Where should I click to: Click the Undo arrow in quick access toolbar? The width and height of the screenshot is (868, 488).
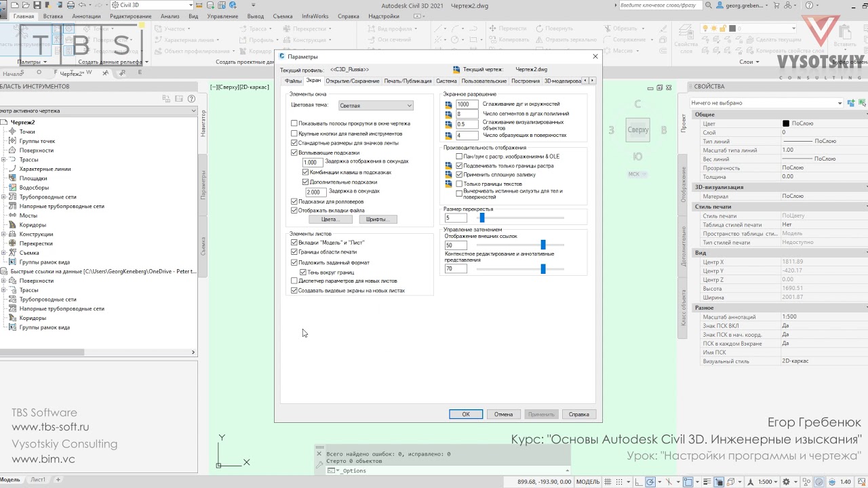[x=82, y=5]
